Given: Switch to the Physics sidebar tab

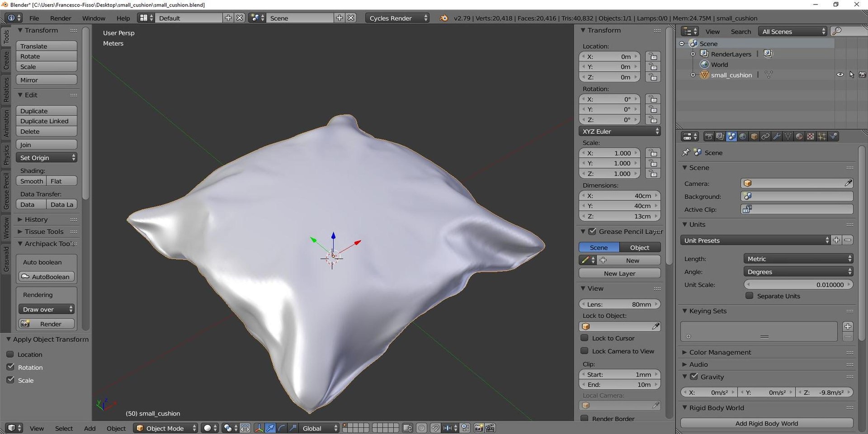Looking at the screenshot, I should 6,155.
